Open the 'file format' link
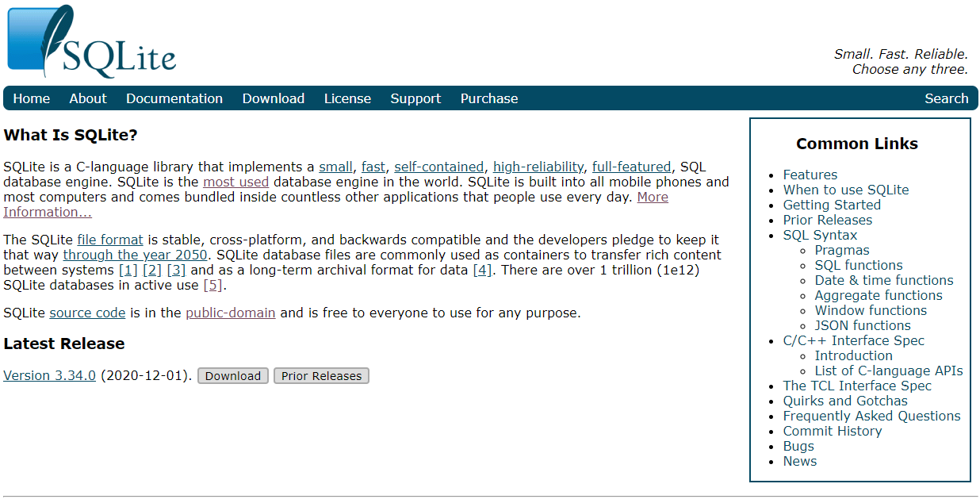The image size is (980, 503). (x=110, y=240)
